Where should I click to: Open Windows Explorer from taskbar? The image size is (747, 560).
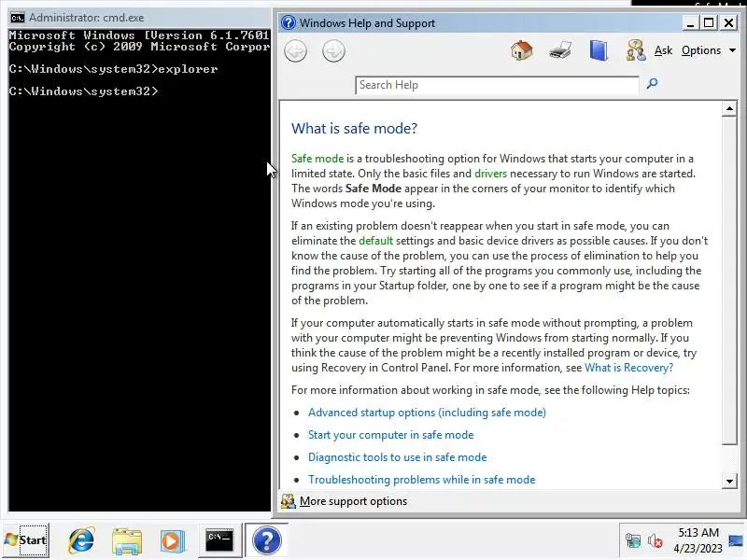tap(127, 540)
